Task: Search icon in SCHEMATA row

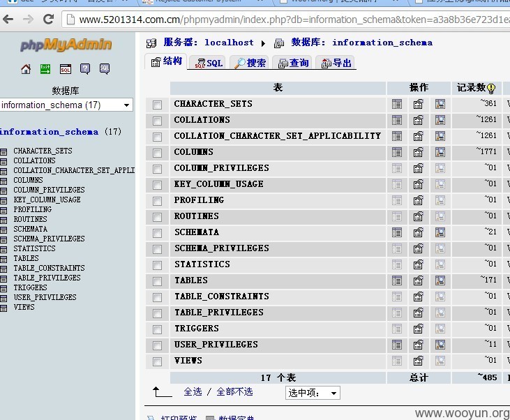Action: [440, 232]
